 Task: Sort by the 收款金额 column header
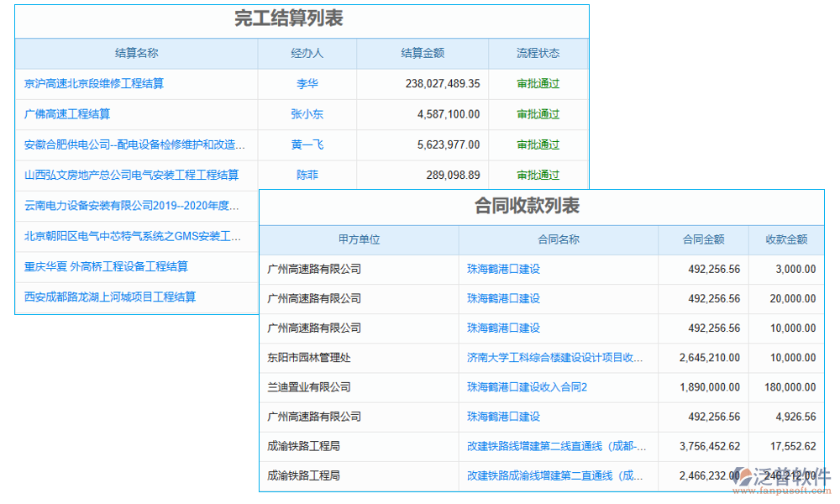(790, 239)
